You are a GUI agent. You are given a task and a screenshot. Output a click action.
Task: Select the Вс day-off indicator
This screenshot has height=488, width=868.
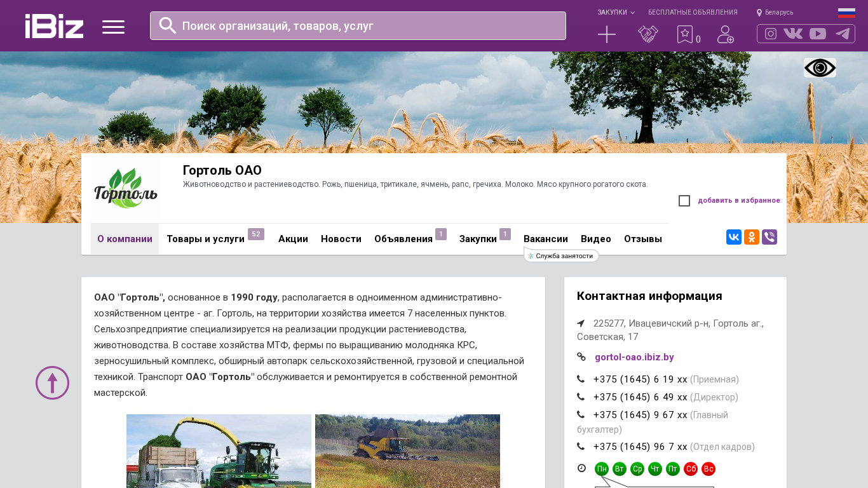(x=709, y=469)
